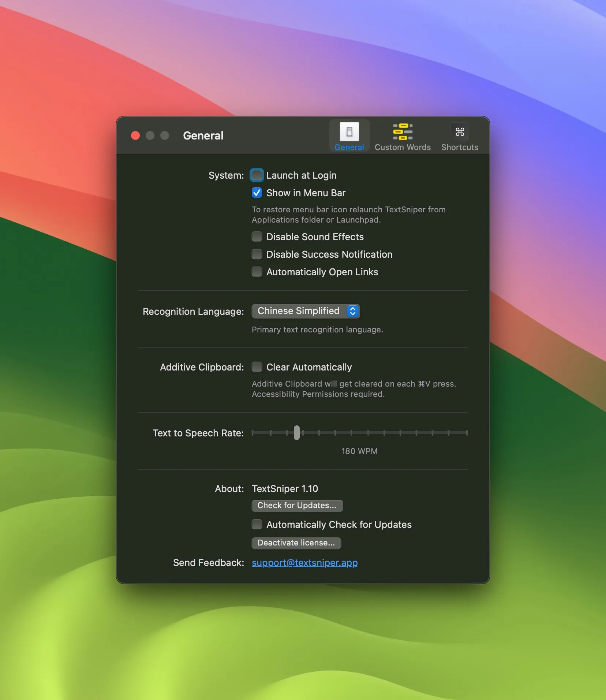Click the blue arrows on language selector
The width and height of the screenshot is (606, 700).
tap(353, 311)
